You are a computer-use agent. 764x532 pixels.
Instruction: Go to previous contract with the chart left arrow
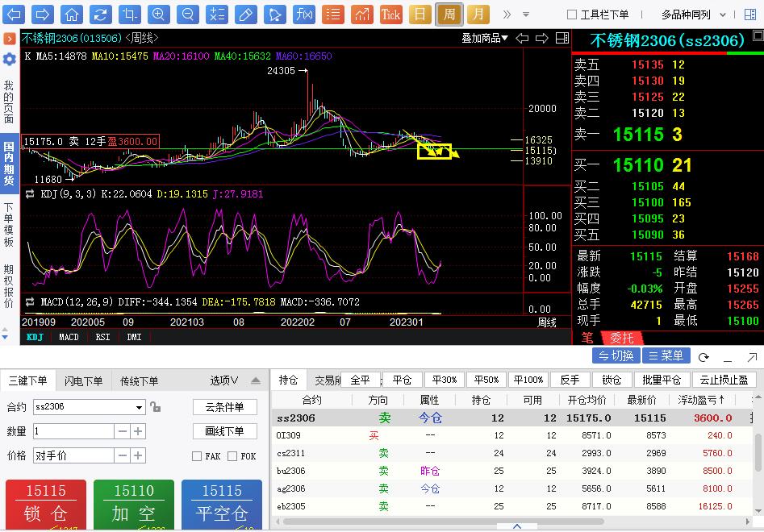pyautogui.click(x=522, y=38)
